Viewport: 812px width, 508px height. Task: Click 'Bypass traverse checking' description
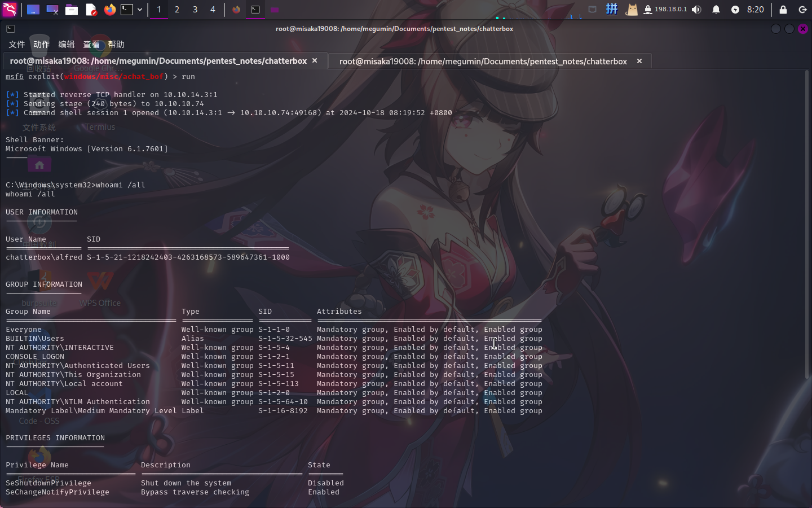pyautogui.click(x=195, y=492)
